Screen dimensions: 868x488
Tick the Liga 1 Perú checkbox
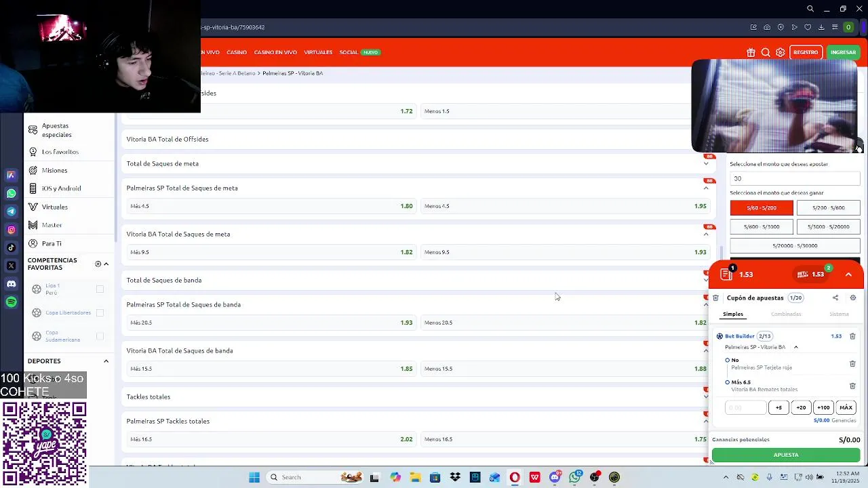(100, 289)
